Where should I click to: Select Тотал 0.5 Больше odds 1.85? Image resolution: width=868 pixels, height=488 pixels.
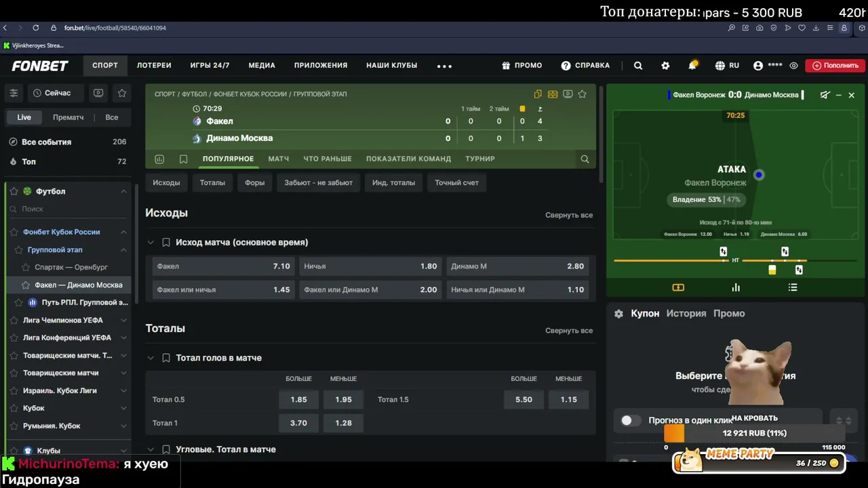click(298, 400)
